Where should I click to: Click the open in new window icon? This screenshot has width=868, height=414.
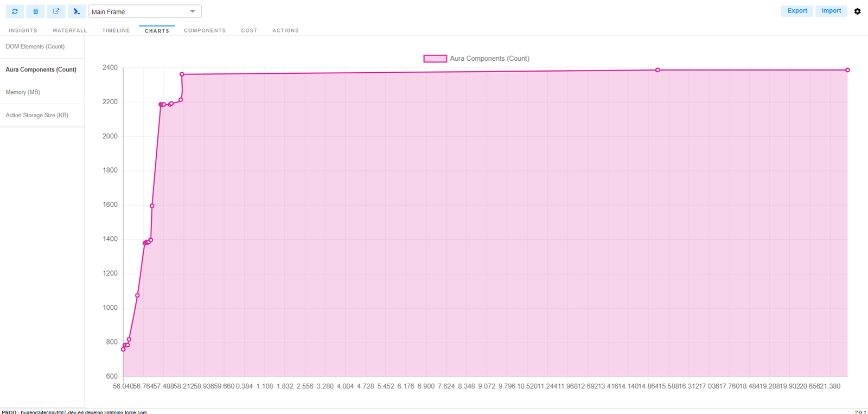56,11
